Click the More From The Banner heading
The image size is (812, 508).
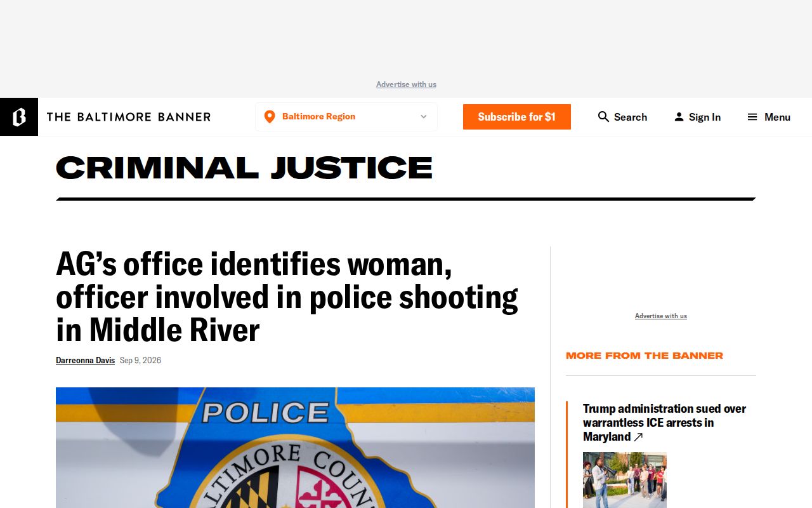pyautogui.click(x=645, y=356)
